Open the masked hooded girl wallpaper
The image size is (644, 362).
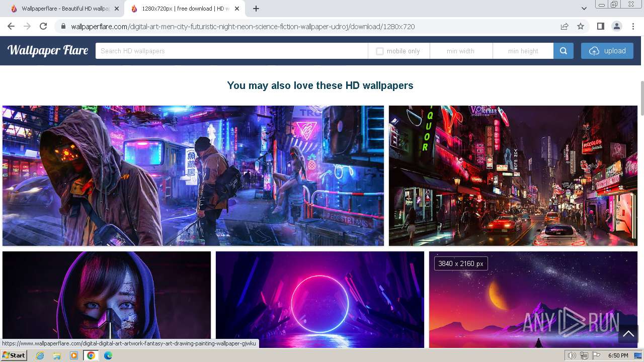click(107, 299)
